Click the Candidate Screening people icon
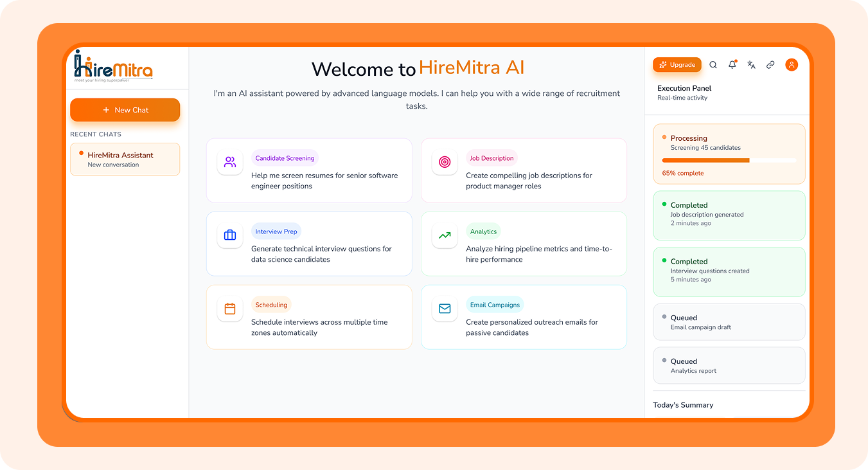The image size is (868, 470). coord(230,162)
